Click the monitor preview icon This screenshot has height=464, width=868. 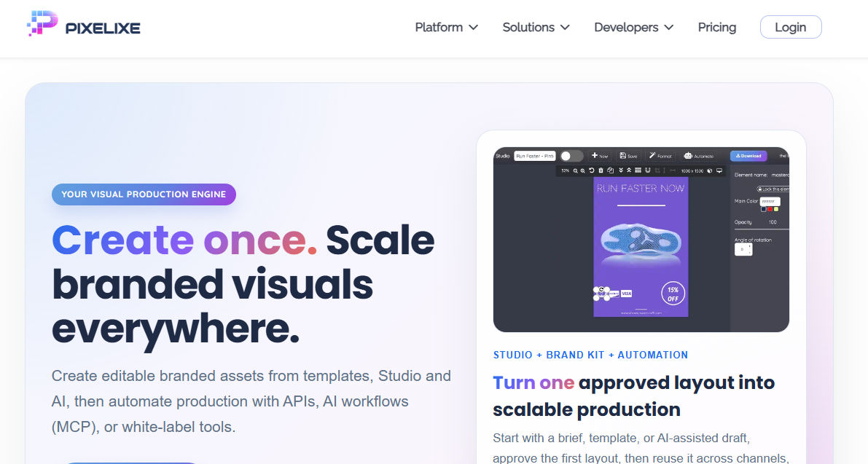tap(719, 171)
